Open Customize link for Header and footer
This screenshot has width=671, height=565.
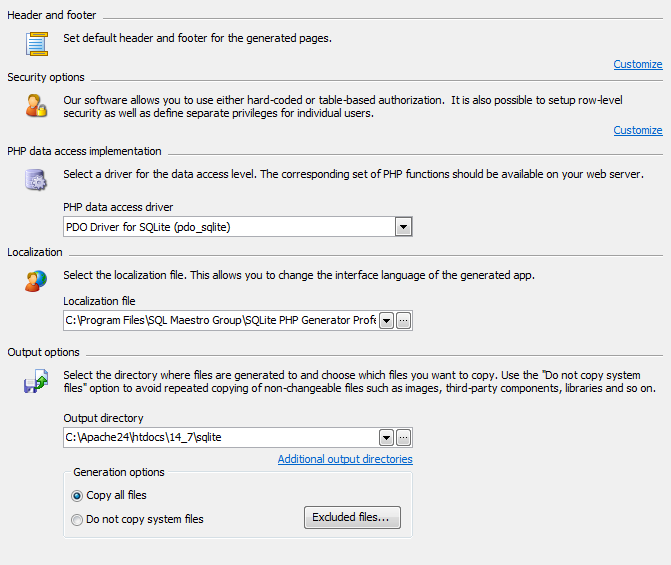pos(637,64)
